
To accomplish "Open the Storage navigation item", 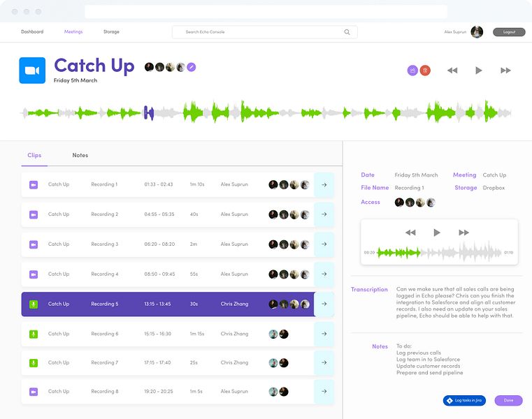I will (x=111, y=31).
